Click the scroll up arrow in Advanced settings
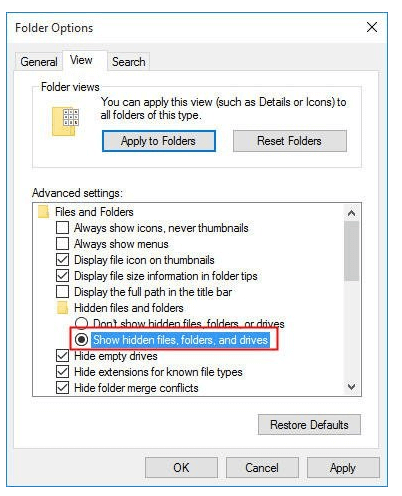Image resolution: width=402 pixels, height=496 pixels. tap(351, 213)
